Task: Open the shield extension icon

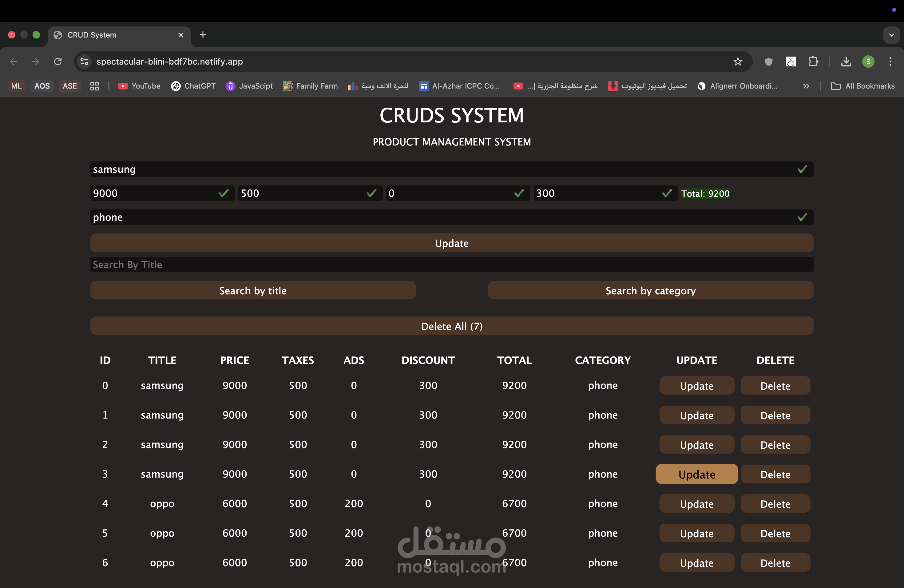Action: pyautogui.click(x=768, y=62)
